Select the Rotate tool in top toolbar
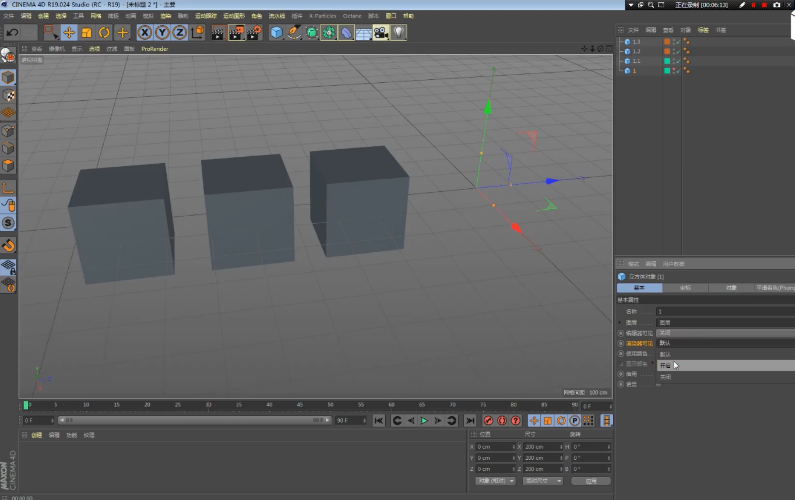Screen dimensions: 795x500 104,32
